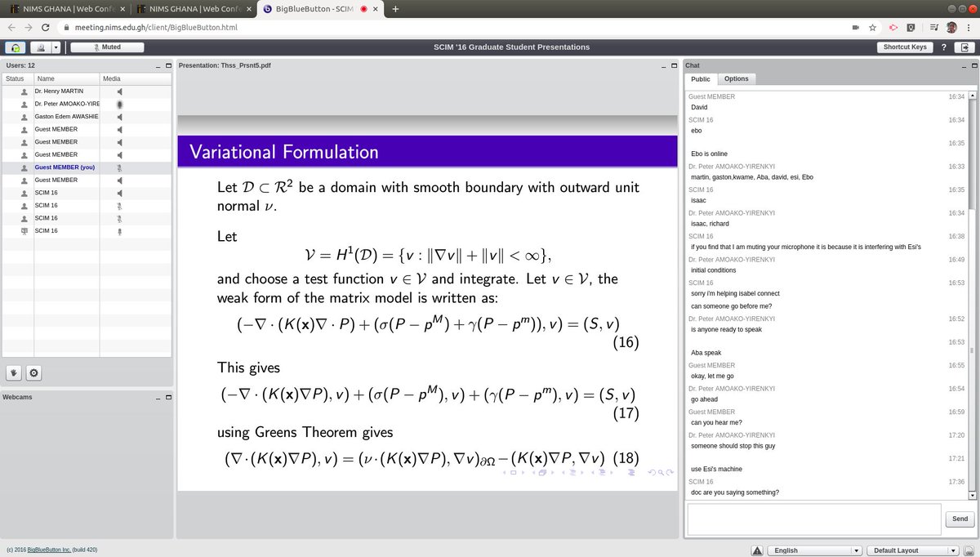Open the chat Options tab
The height and width of the screenshot is (557, 980).
pos(737,79)
